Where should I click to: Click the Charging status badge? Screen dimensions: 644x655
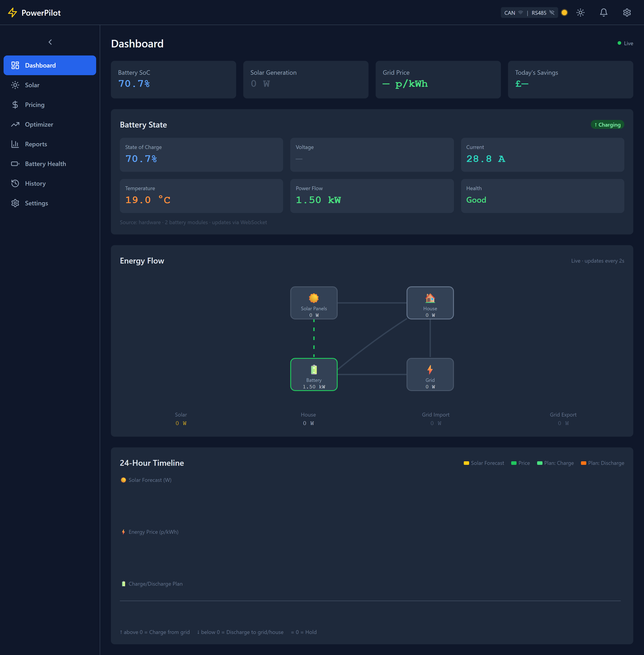tap(608, 125)
